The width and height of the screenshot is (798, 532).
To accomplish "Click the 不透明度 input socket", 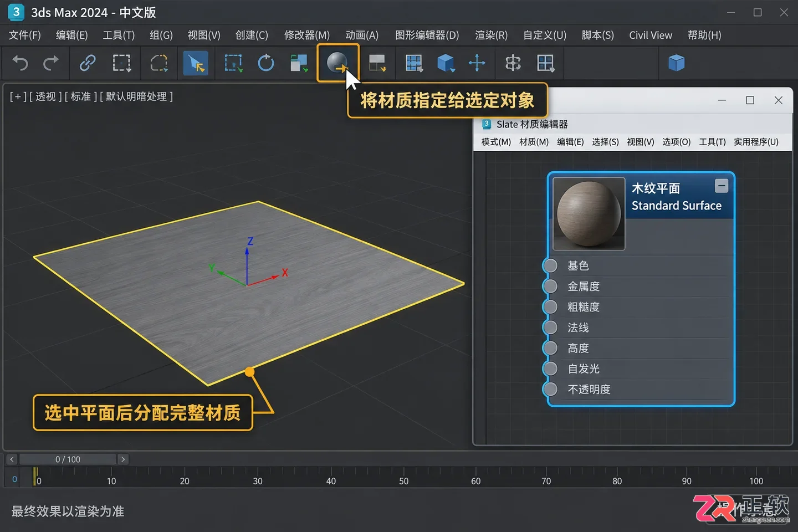I will coord(550,389).
